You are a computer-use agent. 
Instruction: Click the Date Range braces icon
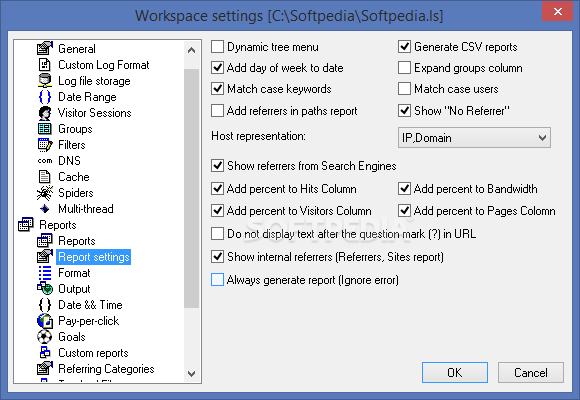coord(45,97)
